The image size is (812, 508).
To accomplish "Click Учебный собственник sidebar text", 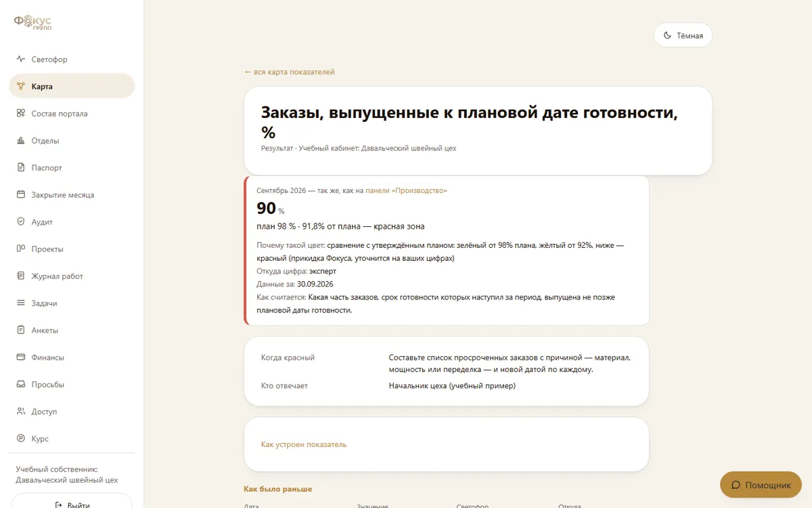I will 67,474.
